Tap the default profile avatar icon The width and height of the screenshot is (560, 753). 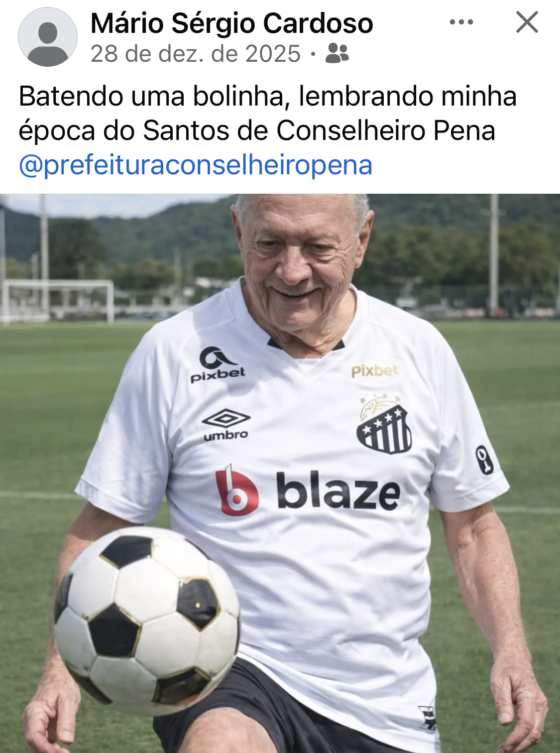tap(48, 37)
